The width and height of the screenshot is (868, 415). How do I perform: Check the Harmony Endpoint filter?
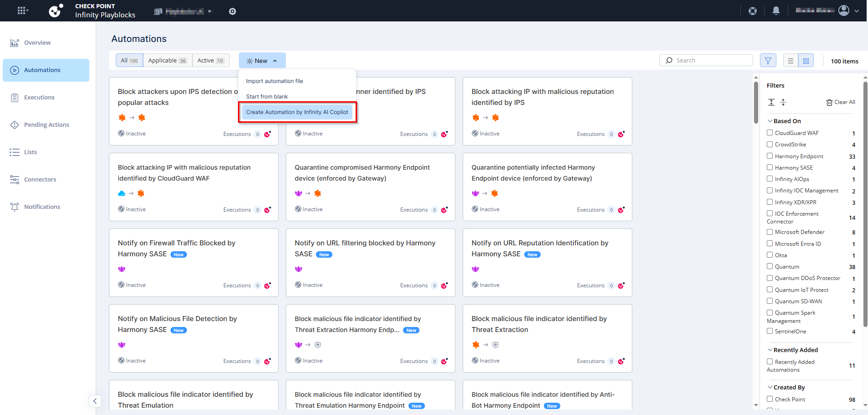(x=770, y=156)
